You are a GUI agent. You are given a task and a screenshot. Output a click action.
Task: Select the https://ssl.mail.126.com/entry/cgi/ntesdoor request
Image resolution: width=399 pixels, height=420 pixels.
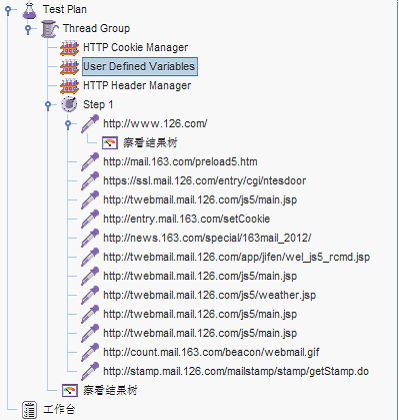tap(204, 181)
